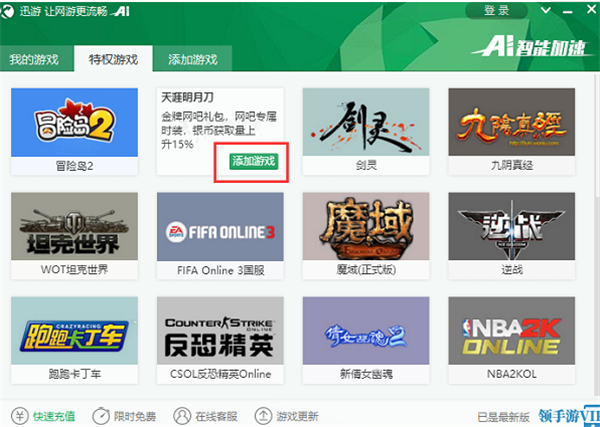
Task: Click the 在线客服 person icon
Action: click(181, 414)
